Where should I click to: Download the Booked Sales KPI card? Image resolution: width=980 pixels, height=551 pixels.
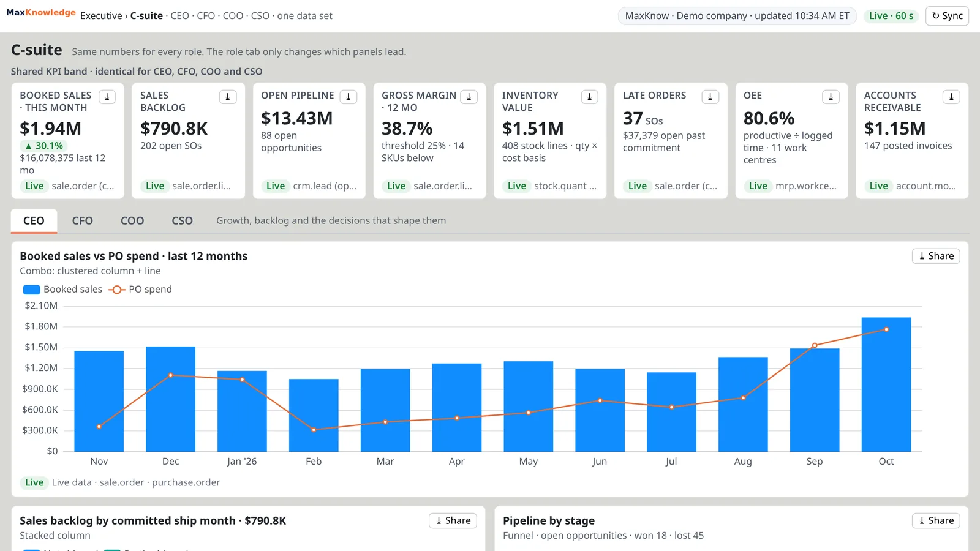(x=107, y=97)
